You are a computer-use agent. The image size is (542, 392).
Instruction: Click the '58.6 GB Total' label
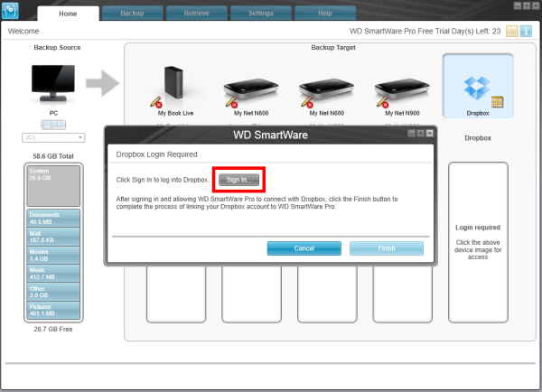(53, 156)
